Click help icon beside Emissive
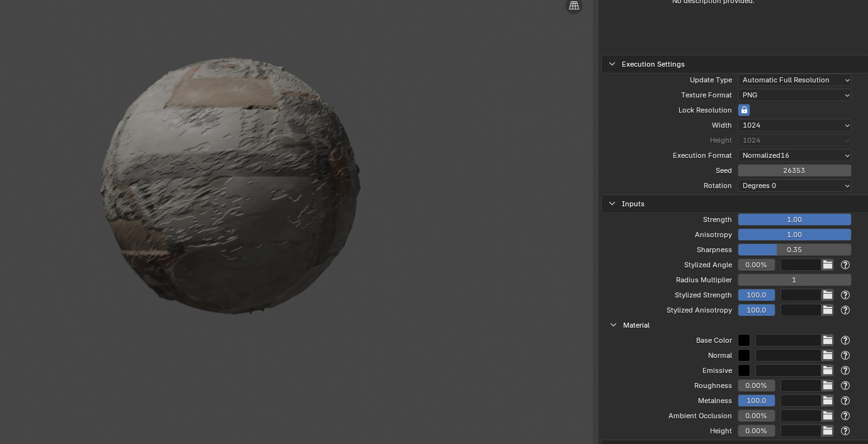 (x=845, y=370)
